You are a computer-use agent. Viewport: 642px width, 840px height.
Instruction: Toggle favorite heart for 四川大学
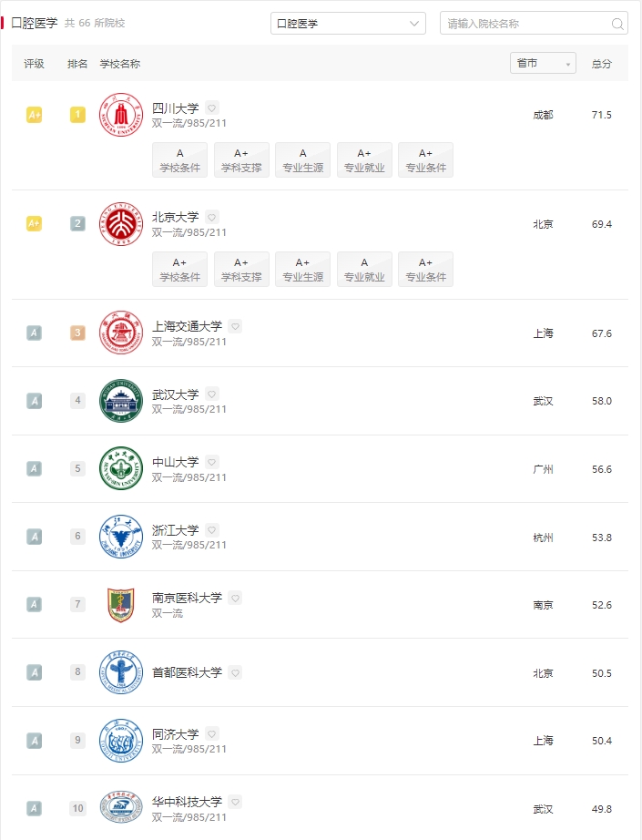coord(212,108)
